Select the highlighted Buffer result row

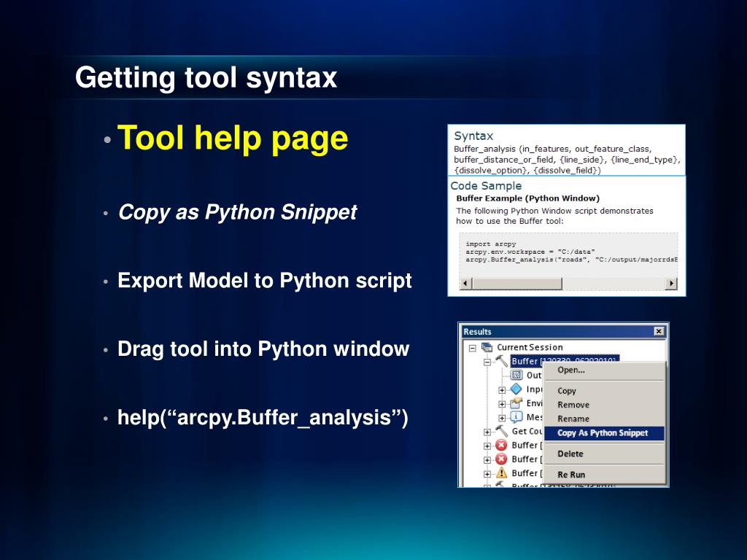[x=565, y=362]
